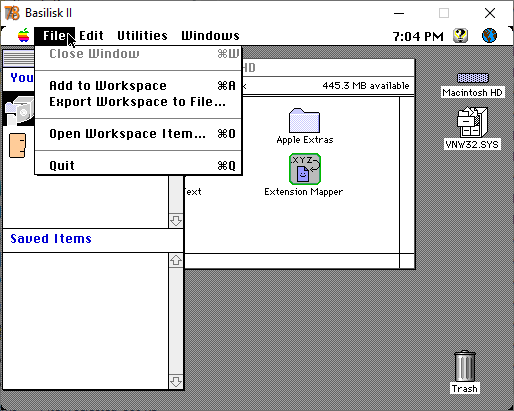The width and height of the screenshot is (514, 411).
Task: Click the Help balloon menu icon
Action: pos(460,35)
